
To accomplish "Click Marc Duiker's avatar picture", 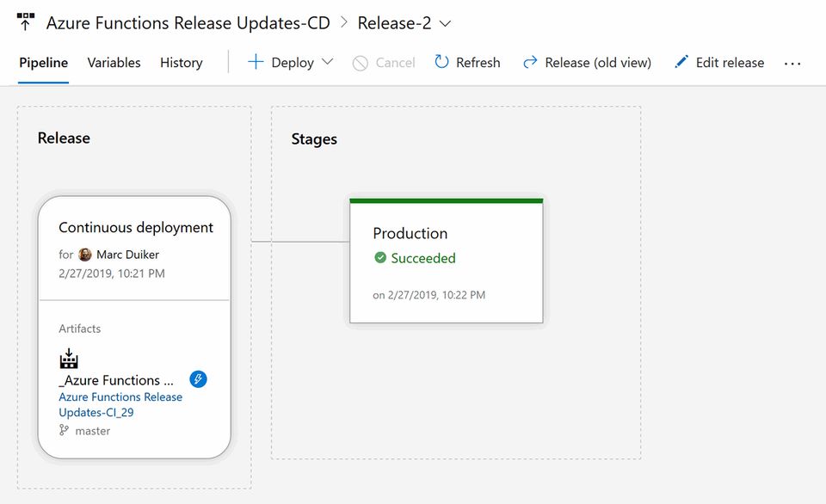I will (85, 255).
